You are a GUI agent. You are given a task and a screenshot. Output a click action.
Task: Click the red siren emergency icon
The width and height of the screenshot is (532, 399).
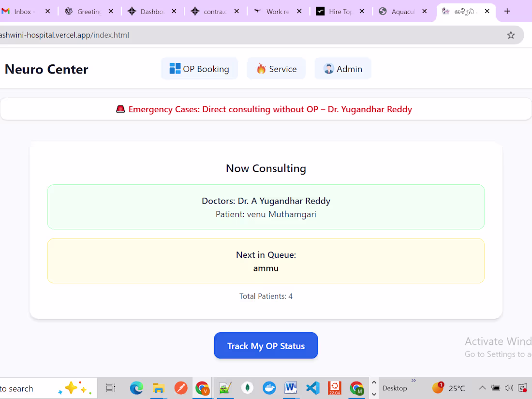pos(120,109)
